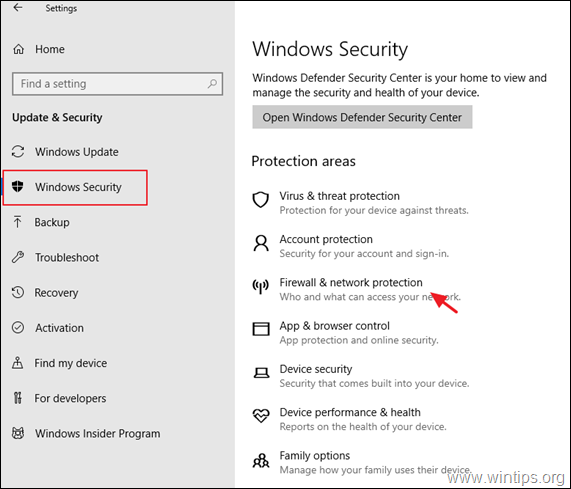The image size is (571, 489).
Task: Click the Device performance heart icon
Action: 261,415
